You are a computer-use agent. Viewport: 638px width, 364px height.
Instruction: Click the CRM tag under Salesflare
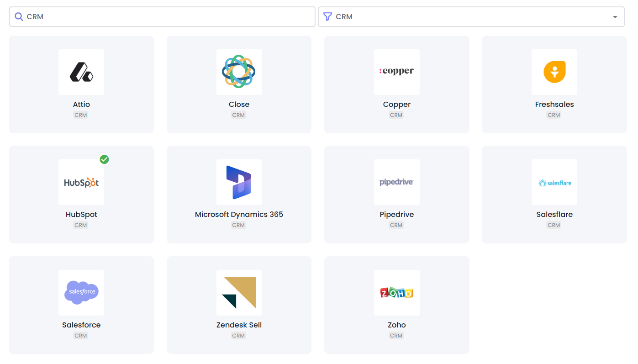pyautogui.click(x=554, y=225)
